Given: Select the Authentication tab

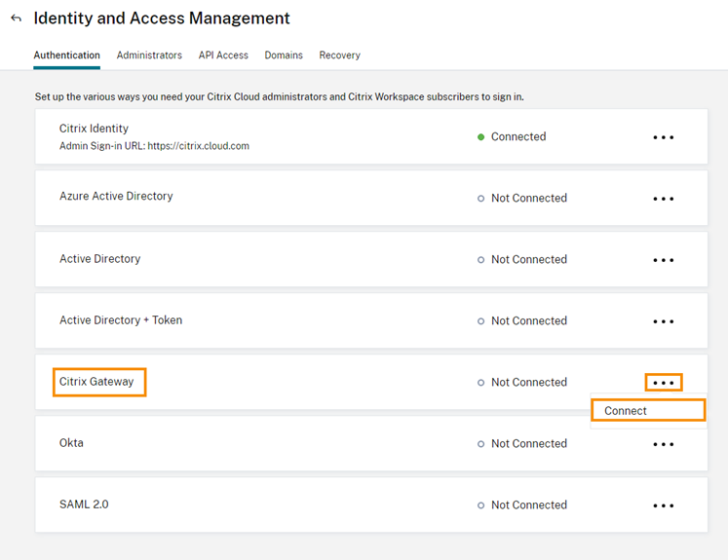Looking at the screenshot, I should pyautogui.click(x=66, y=56).
